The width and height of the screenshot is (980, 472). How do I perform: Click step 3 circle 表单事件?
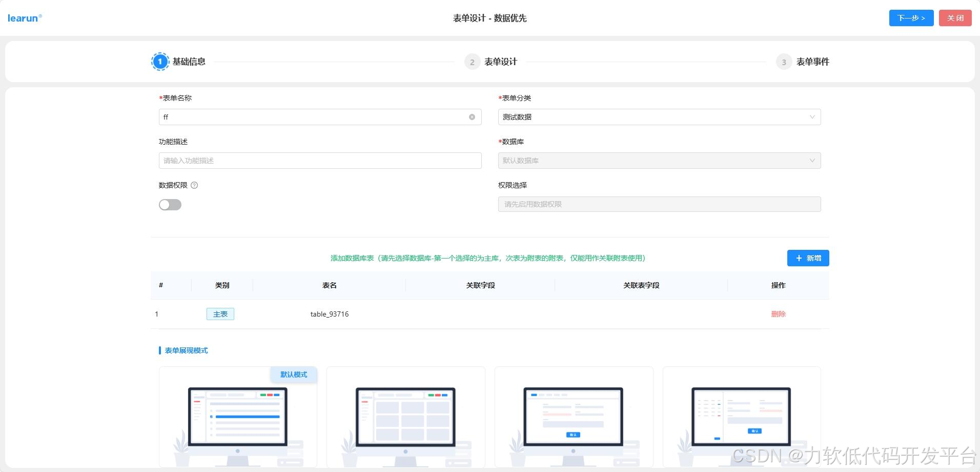(x=784, y=62)
